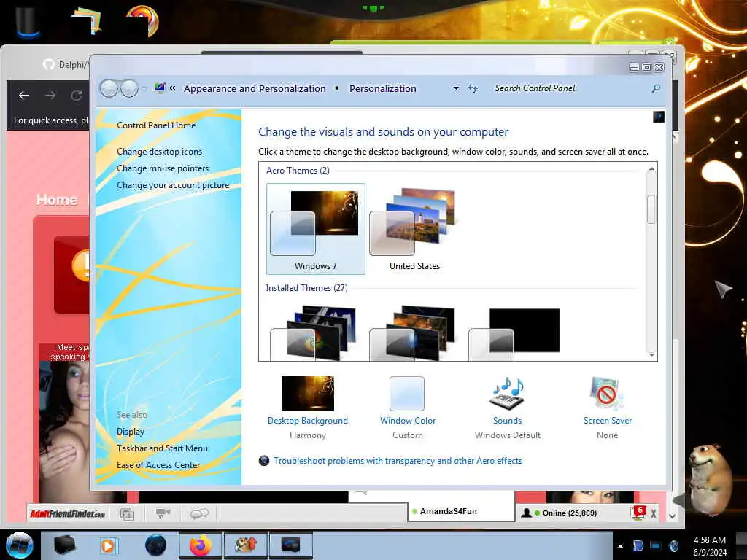Select the Personalization breadcrumb

tap(382, 88)
